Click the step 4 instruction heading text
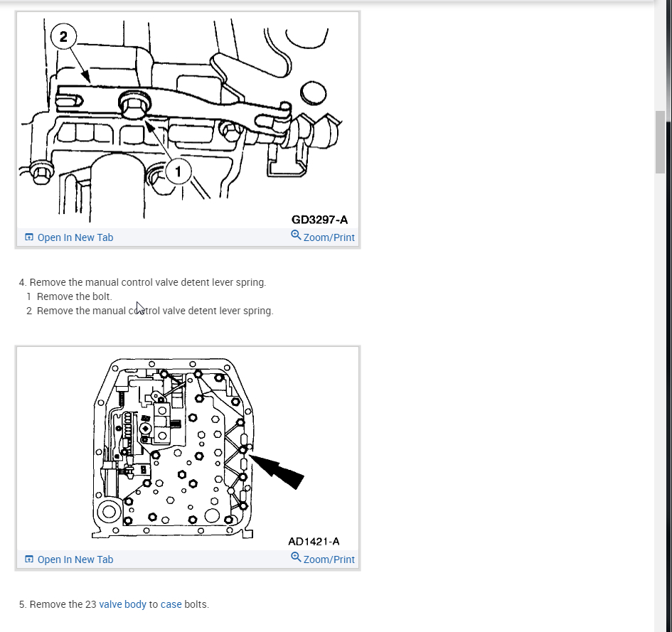Screen dimensions: 672x632 tap(143, 282)
